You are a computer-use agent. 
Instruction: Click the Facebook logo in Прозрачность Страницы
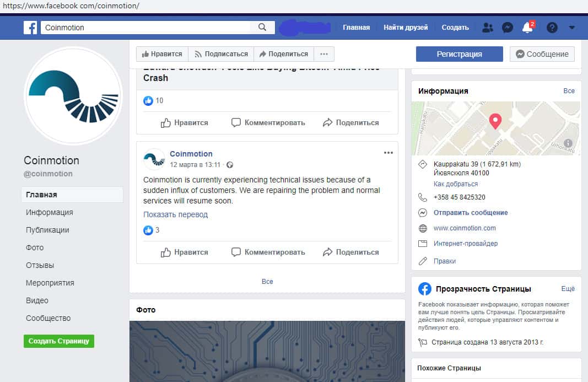[425, 289]
